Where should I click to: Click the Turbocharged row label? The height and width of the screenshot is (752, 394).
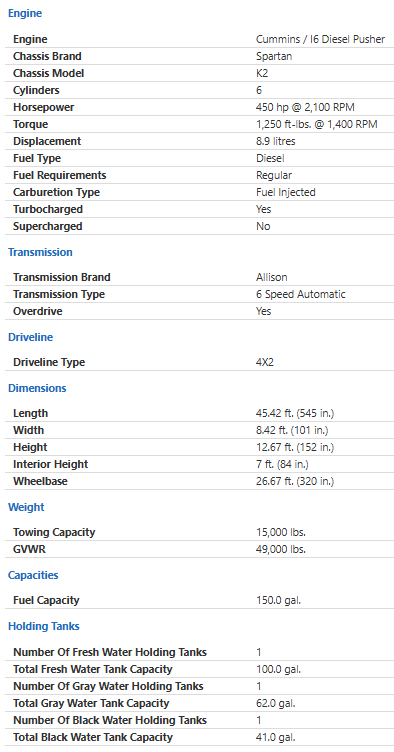[47, 209]
